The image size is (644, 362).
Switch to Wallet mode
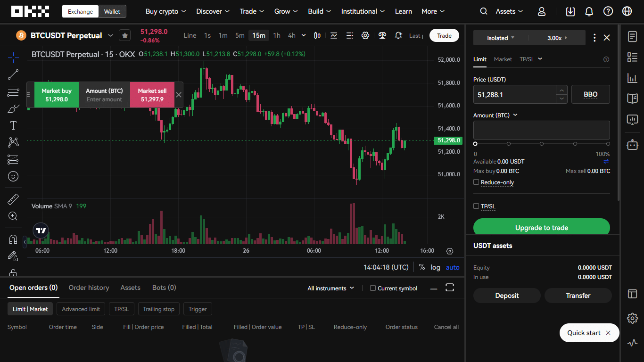point(112,11)
